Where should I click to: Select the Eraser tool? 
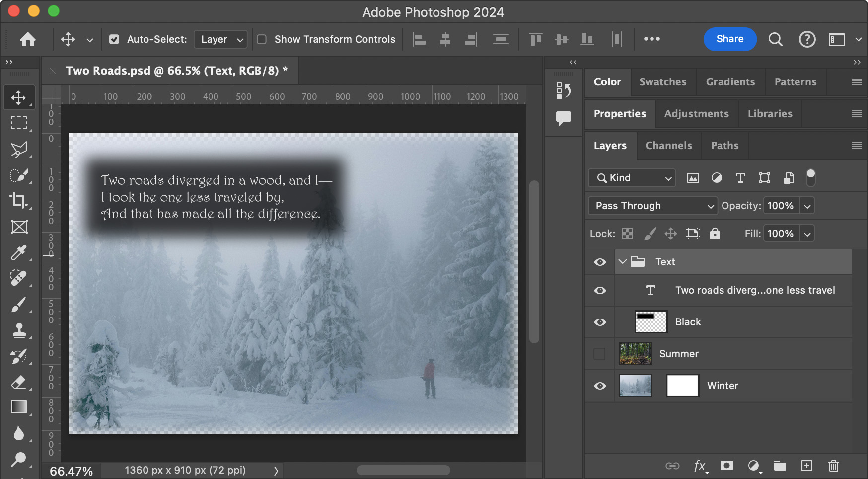point(19,382)
